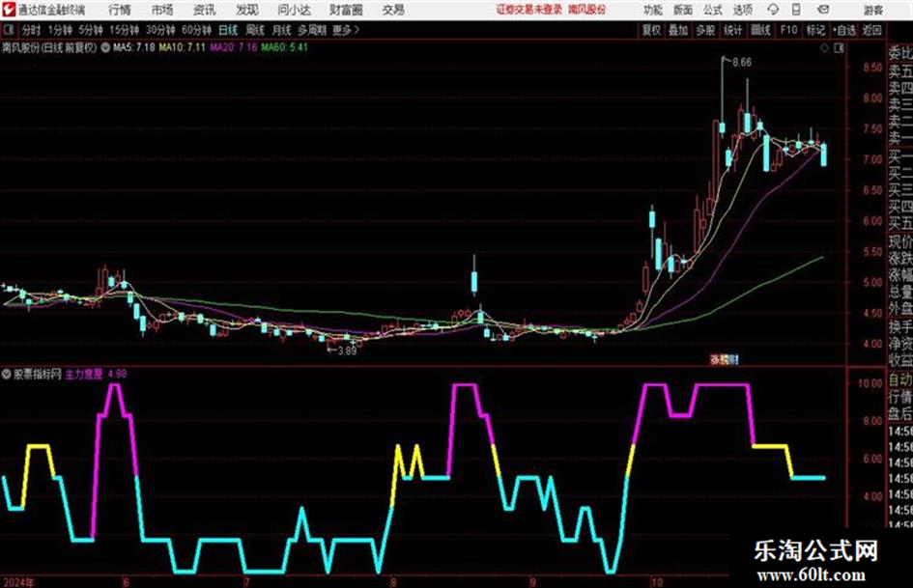Click the 2024年 date axis label

coord(18,582)
